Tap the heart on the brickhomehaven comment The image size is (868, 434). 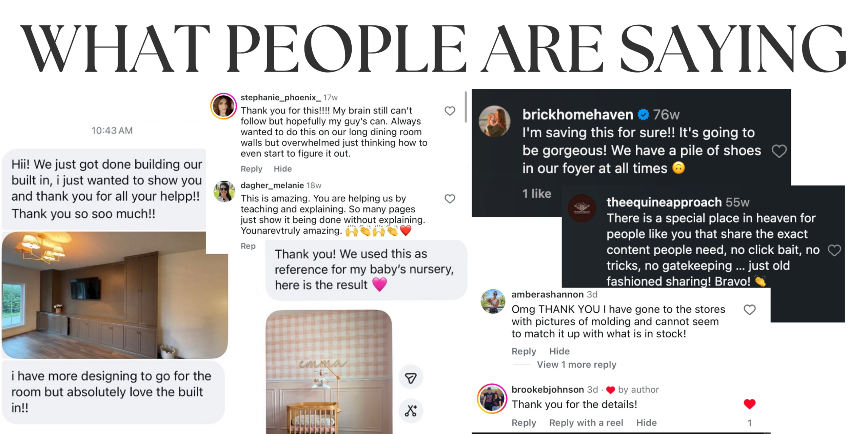[x=779, y=151]
